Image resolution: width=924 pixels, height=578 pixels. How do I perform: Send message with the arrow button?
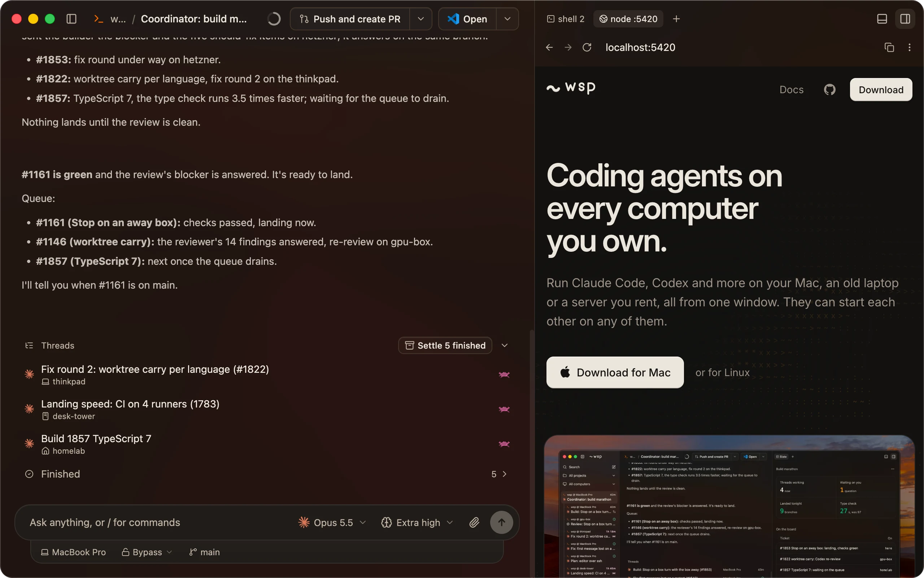pos(501,523)
